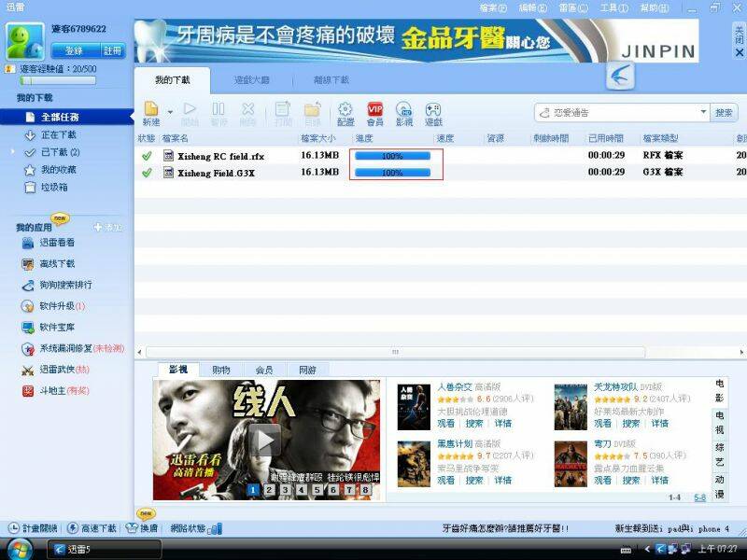Click the Delete (刪除) X icon
The width and height of the screenshot is (747, 560).
[247, 109]
